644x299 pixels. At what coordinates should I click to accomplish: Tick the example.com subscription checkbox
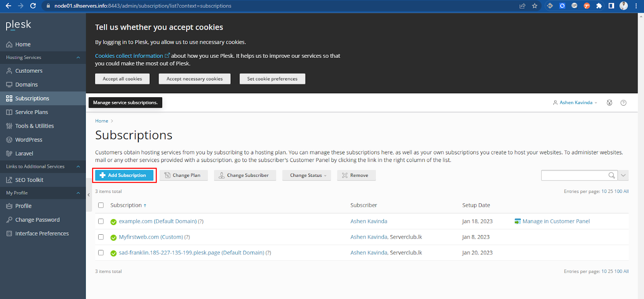[x=101, y=221]
